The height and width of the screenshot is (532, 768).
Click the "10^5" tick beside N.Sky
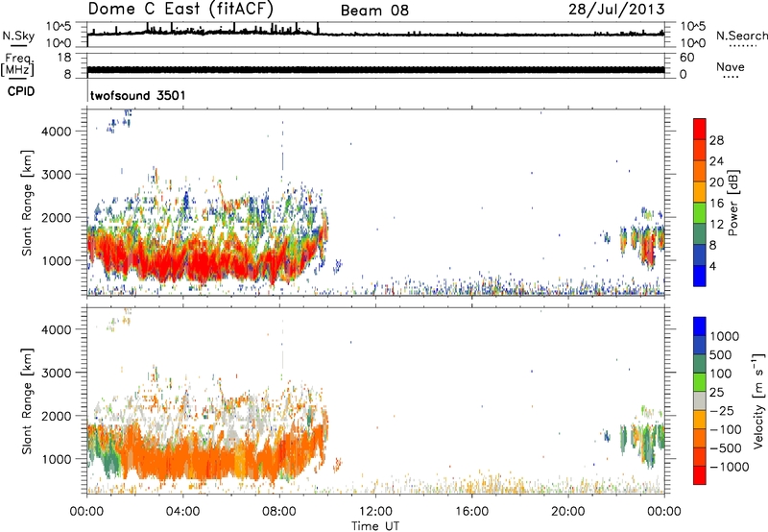tap(59, 27)
